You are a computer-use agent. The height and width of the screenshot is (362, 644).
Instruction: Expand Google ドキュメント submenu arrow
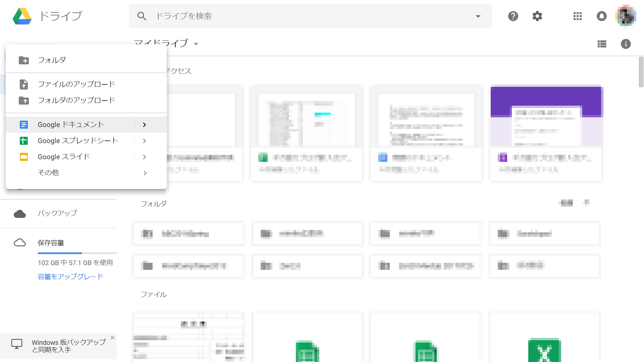pyautogui.click(x=145, y=125)
